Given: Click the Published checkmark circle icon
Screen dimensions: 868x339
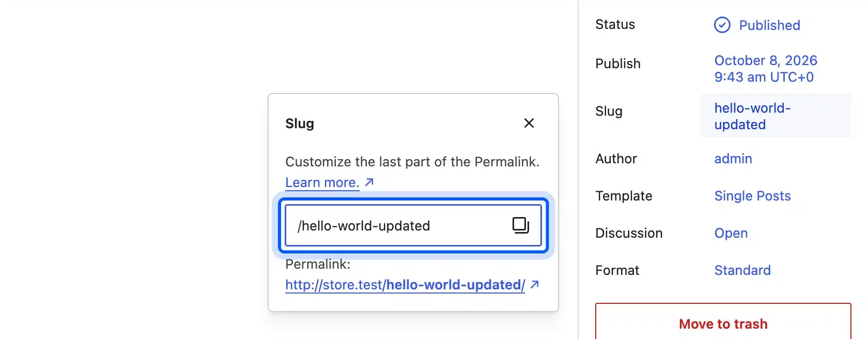Looking at the screenshot, I should point(722,25).
